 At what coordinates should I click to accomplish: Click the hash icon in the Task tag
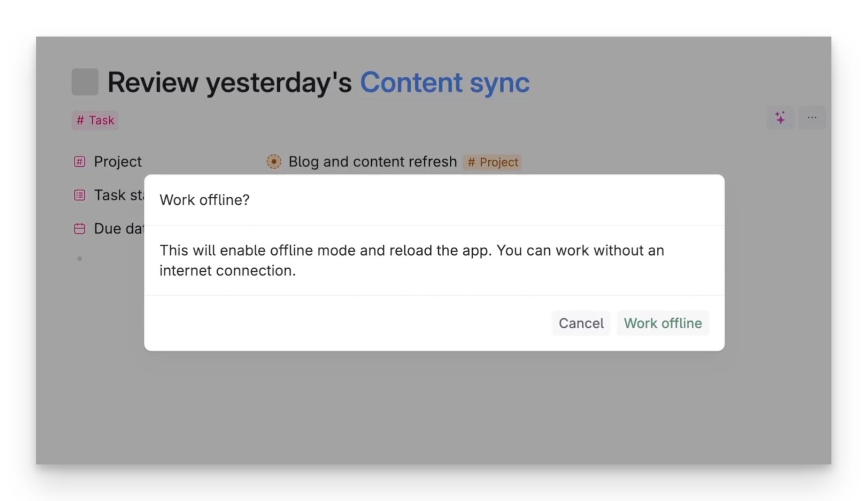[81, 120]
